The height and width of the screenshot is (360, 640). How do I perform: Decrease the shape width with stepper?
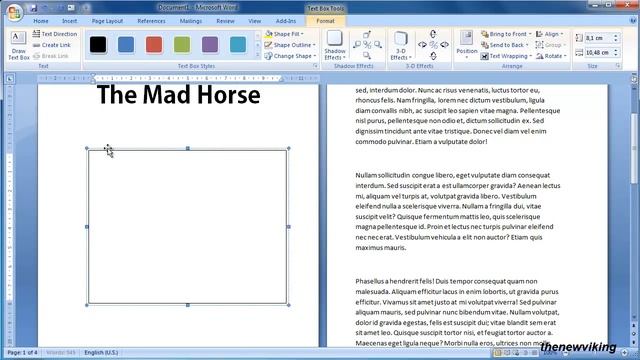click(x=616, y=55)
